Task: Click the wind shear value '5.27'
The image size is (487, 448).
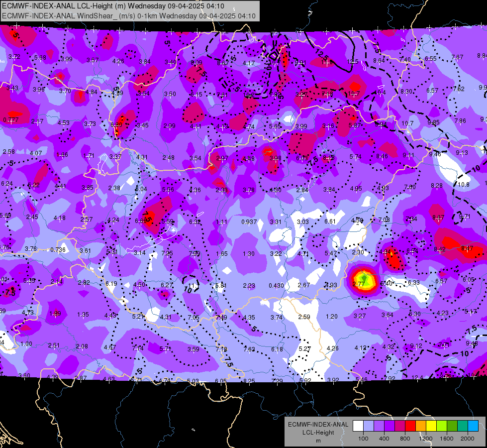Action: click(304, 349)
